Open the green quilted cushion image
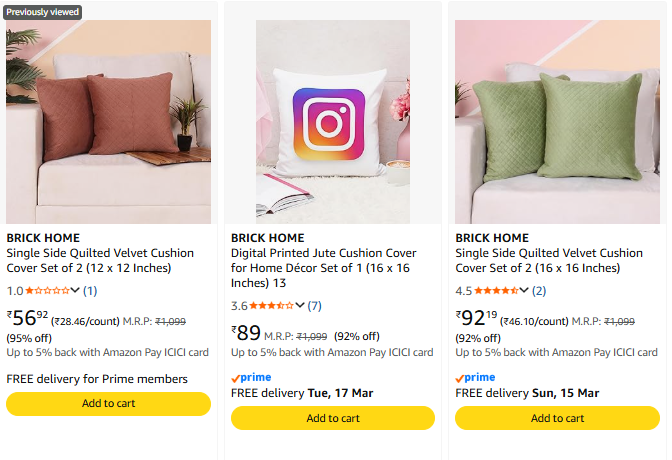Viewport: 672px width, 460px height. 557,122
